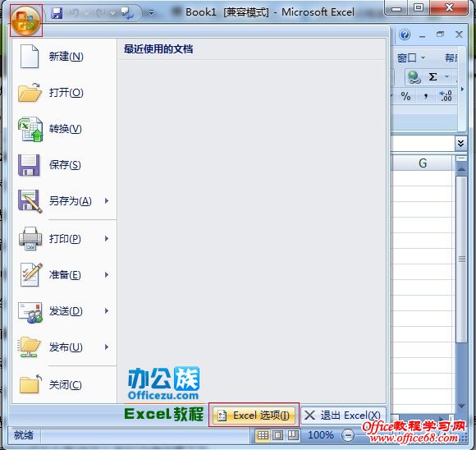
Task: Click the vertical scrollbar thumb
Action: pyautogui.click(x=461, y=259)
